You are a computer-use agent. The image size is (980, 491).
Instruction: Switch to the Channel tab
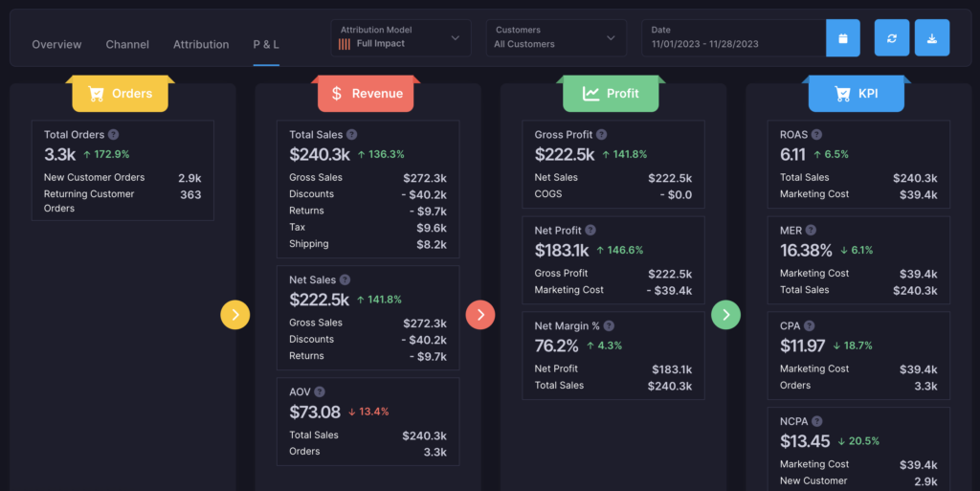pos(127,44)
